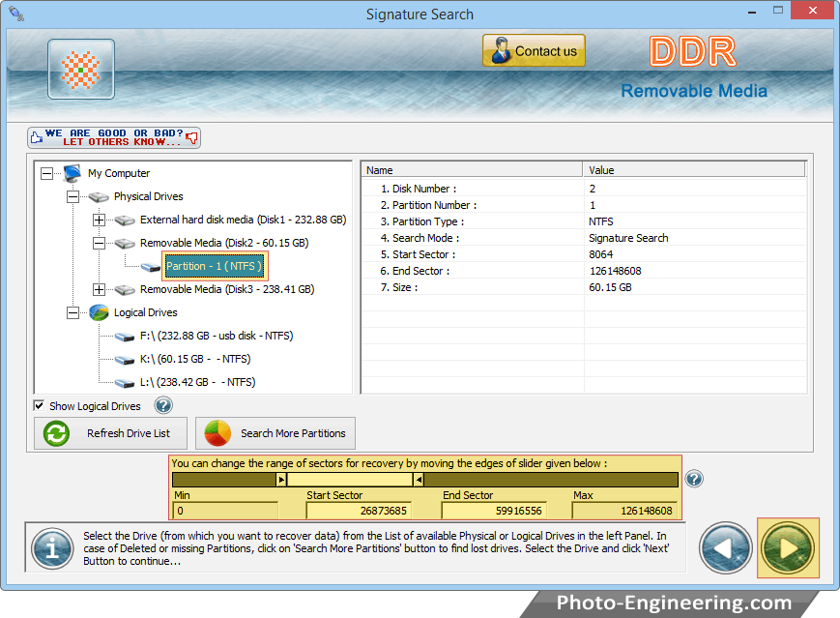Click Refresh Drive List button
840x618 pixels.
[x=110, y=433]
